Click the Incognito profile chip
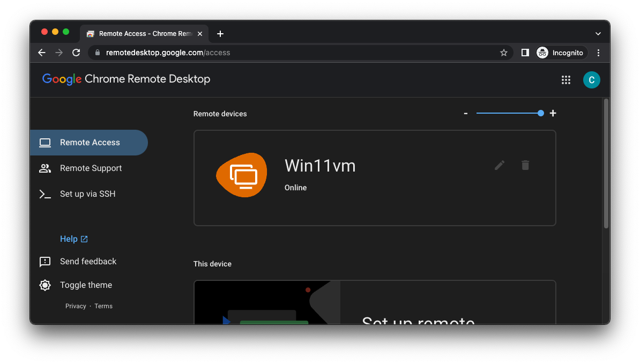 pos(561,53)
